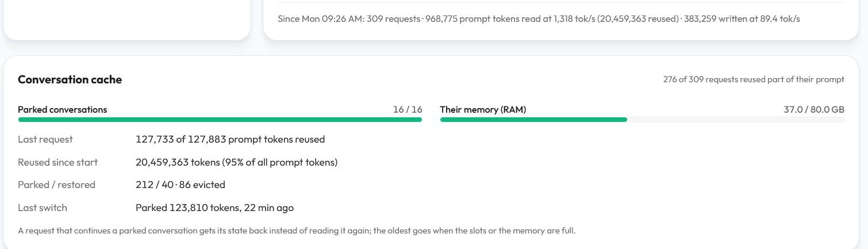Click the Since Mon 09:26 AM stats line
The width and height of the screenshot is (868, 249).
pyautogui.click(x=539, y=18)
